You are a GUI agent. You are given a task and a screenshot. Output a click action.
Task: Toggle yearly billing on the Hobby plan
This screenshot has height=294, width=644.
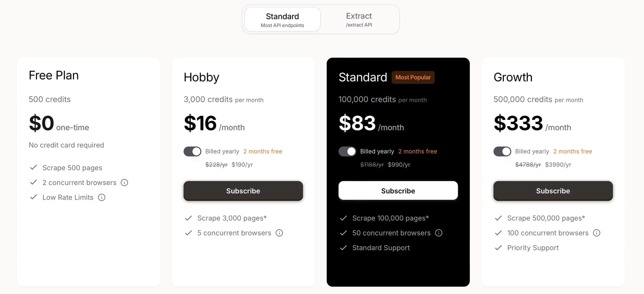[x=192, y=151]
